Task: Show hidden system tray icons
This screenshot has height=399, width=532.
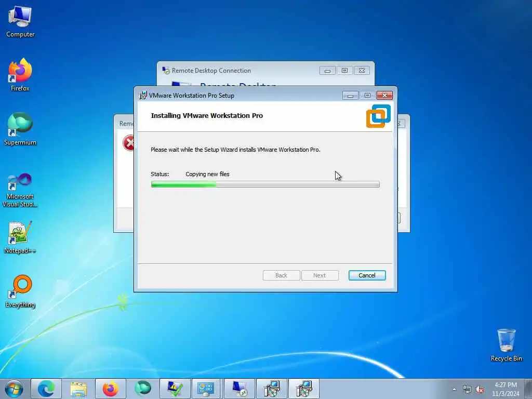Action: tap(454, 389)
